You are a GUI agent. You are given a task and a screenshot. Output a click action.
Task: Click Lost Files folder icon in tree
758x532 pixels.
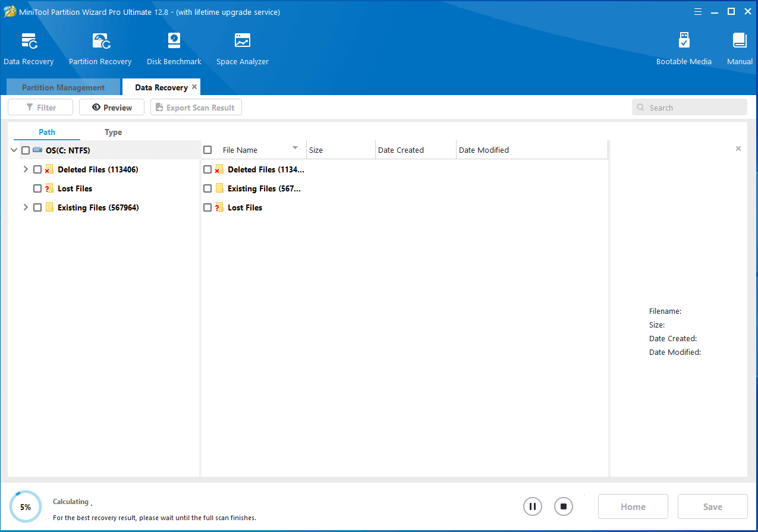pyautogui.click(x=49, y=188)
